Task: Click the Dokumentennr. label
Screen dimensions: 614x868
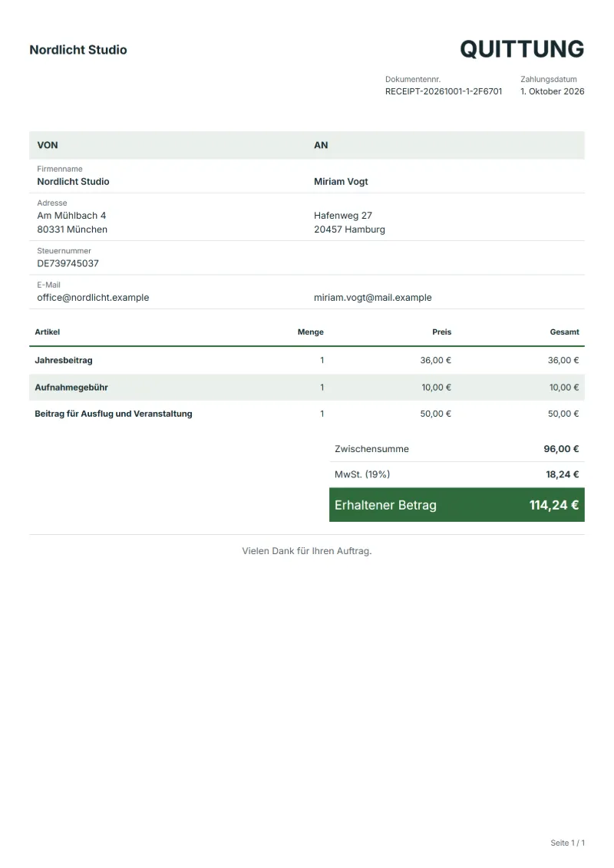Action: 413,79
